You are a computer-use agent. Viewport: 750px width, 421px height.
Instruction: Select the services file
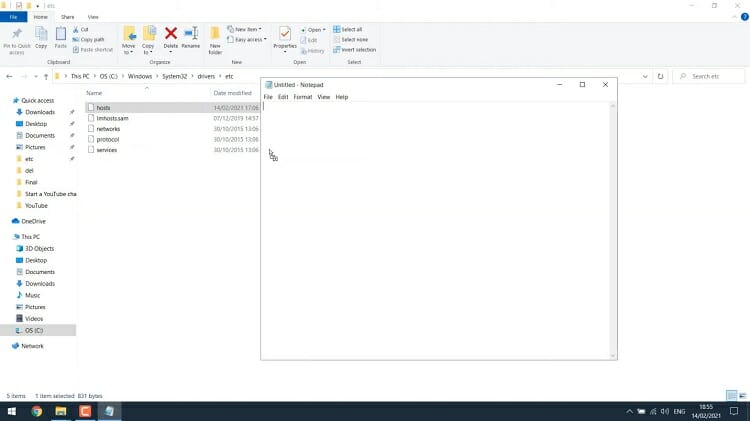[x=107, y=150]
